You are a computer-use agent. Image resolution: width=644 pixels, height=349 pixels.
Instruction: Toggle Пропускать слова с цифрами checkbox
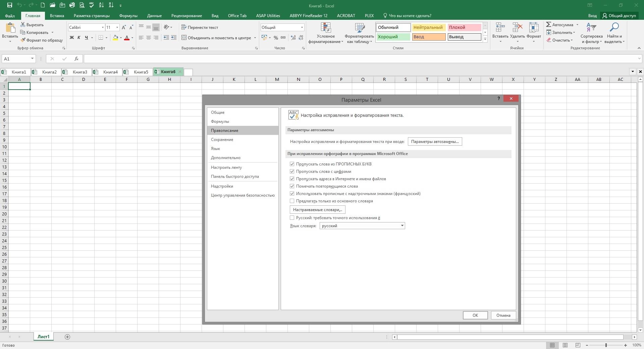(292, 171)
